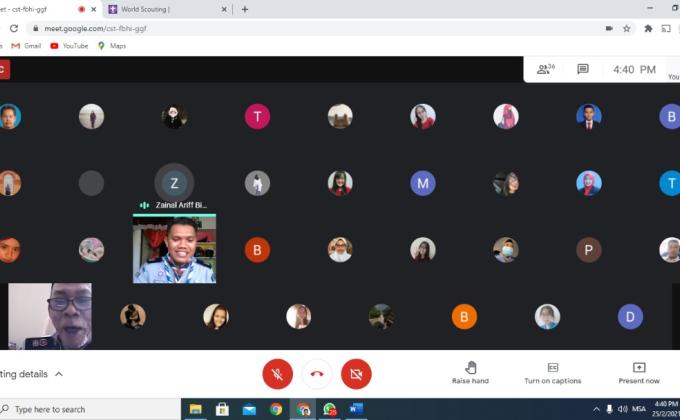
Task: Open the YouTube bookmark
Action: [x=69, y=46]
